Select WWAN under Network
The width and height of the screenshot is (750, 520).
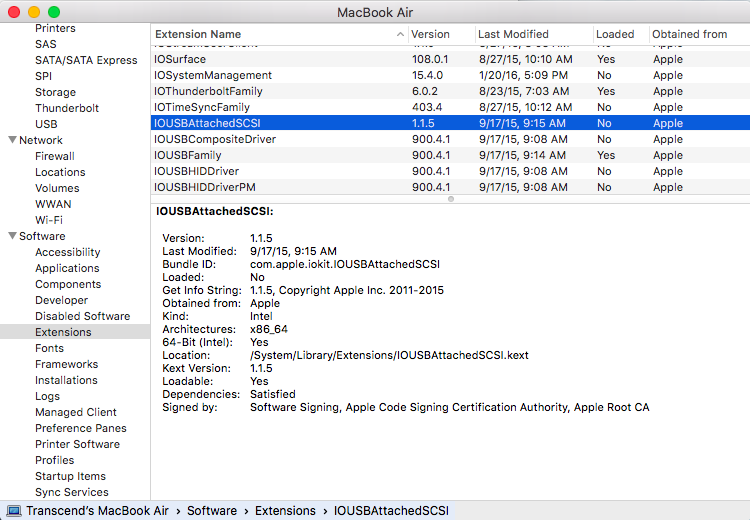click(53, 204)
